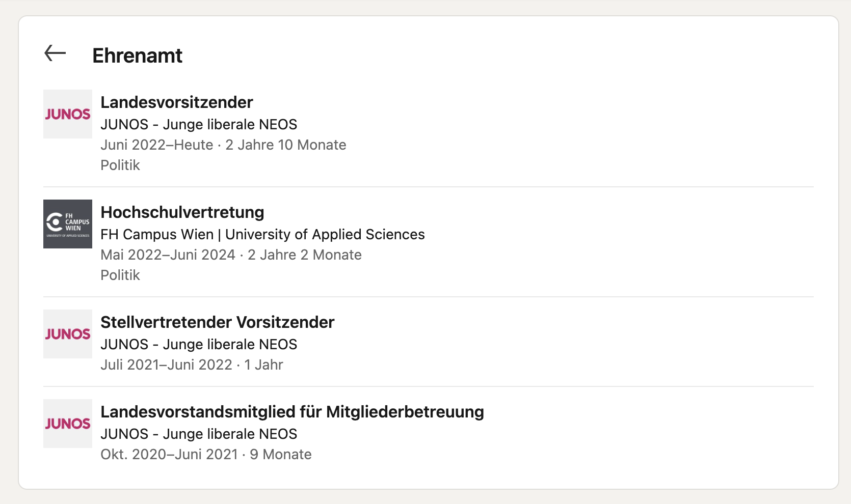Click Politik label under Landesvorsitzender
Viewport: 851px width, 504px height.
(x=120, y=165)
